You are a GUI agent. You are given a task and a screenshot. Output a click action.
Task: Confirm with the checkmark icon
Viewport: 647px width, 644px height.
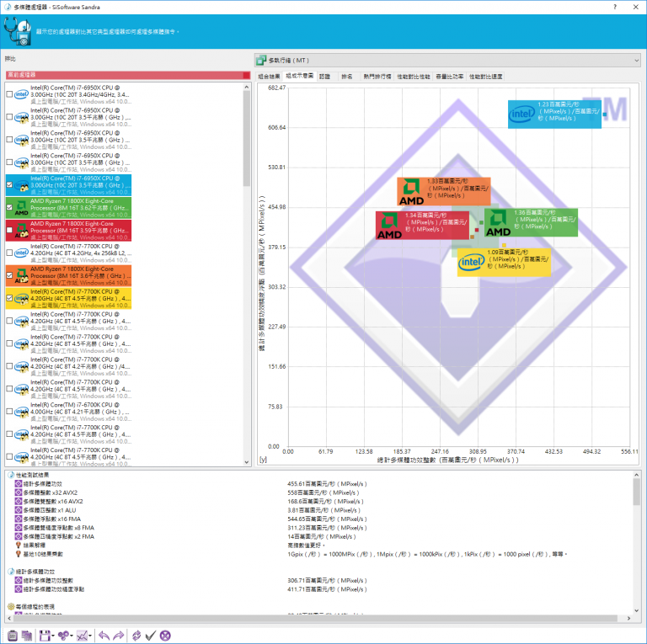(151, 636)
